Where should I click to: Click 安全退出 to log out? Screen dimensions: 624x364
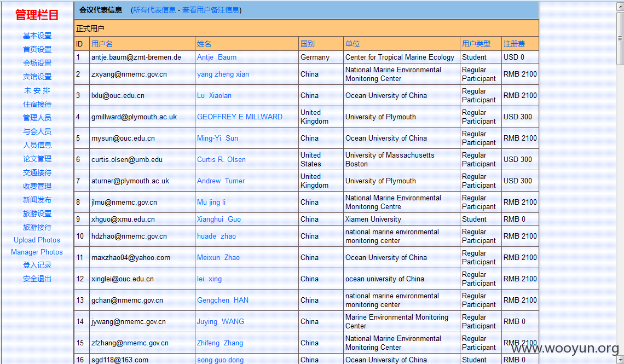37,279
